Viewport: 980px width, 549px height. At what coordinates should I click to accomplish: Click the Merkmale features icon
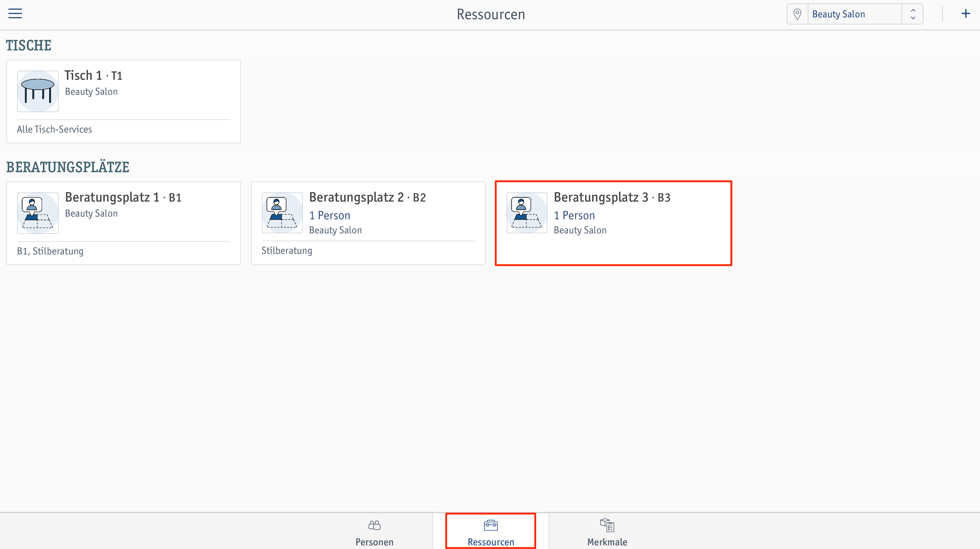click(x=607, y=525)
